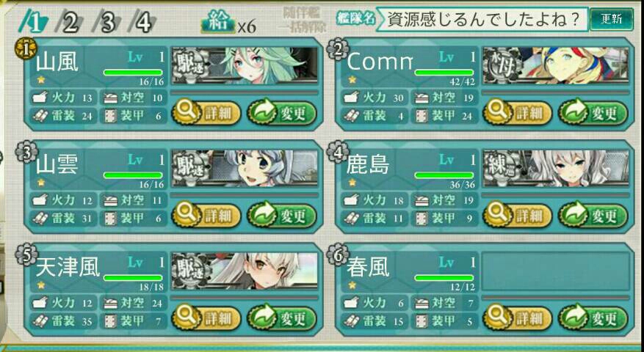Open fleet tab 4
644x352 pixels.
click(142, 23)
